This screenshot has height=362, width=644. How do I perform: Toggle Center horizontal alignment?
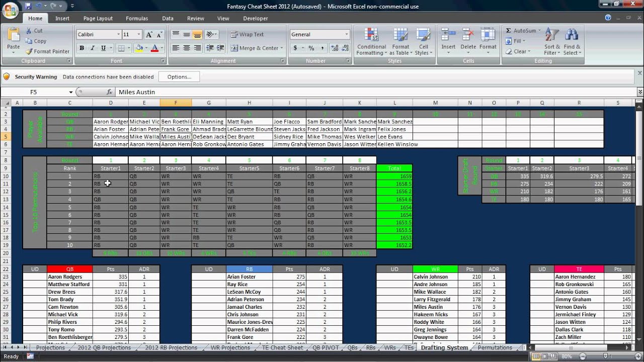coord(187,48)
